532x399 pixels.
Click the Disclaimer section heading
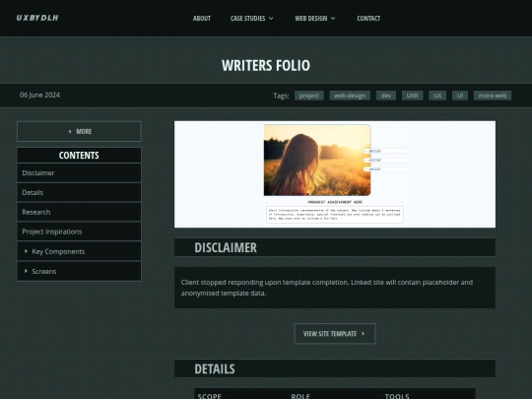(226, 247)
